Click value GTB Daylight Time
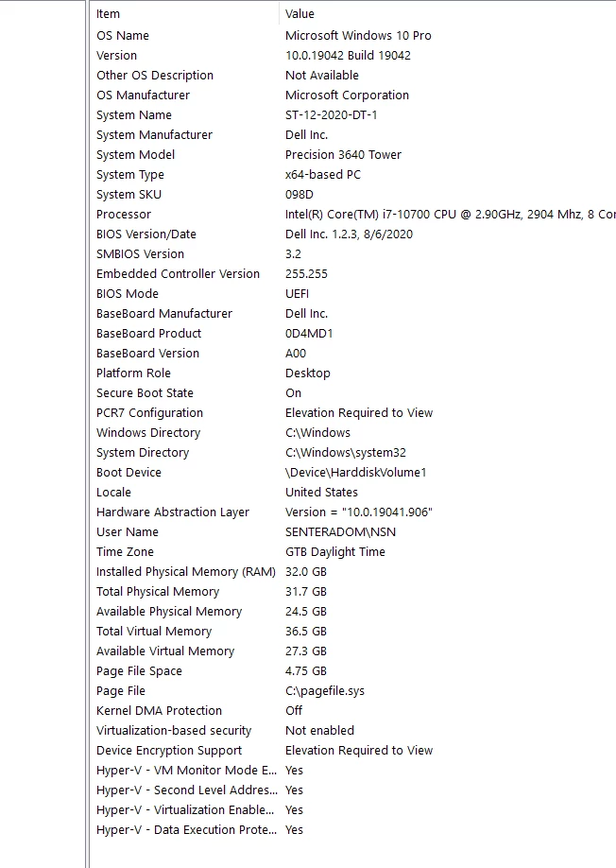 pyautogui.click(x=335, y=552)
